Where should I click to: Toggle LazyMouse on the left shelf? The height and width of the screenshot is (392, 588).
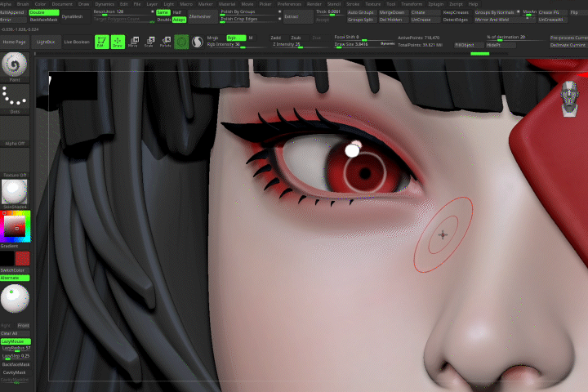(16, 341)
